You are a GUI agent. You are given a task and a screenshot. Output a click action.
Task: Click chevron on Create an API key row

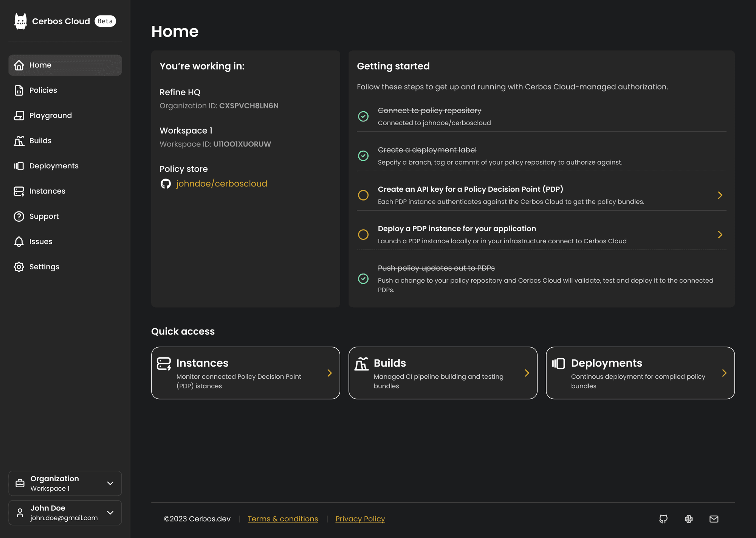720,195
